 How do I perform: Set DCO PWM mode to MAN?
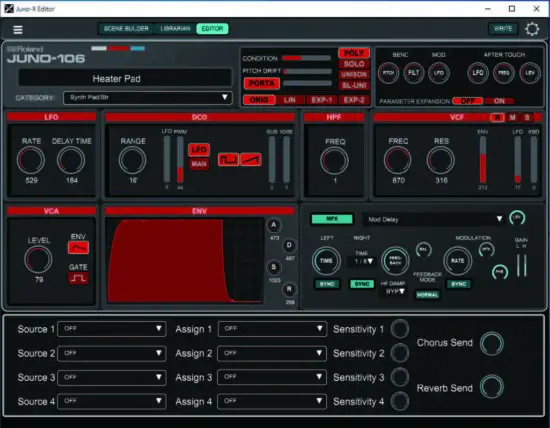click(x=199, y=164)
